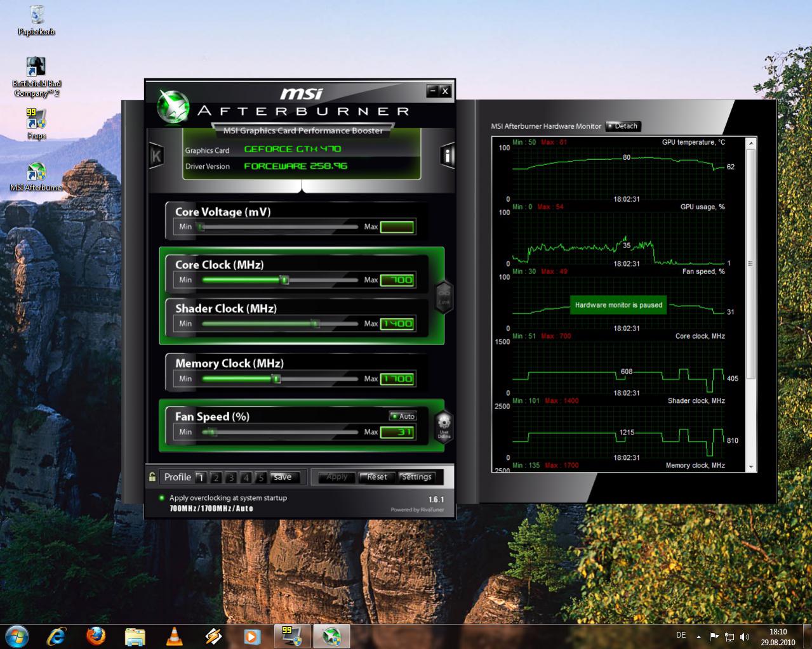Click the hardware monitor scrollbar thumb
This screenshot has height=649, width=812.
click(x=752, y=263)
